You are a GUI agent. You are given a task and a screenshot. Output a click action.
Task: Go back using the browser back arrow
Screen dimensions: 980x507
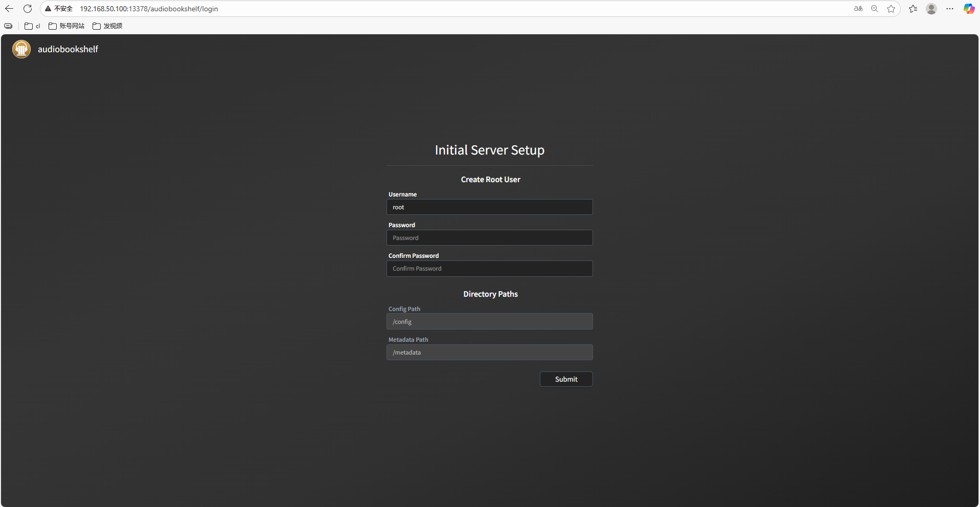coord(9,9)
